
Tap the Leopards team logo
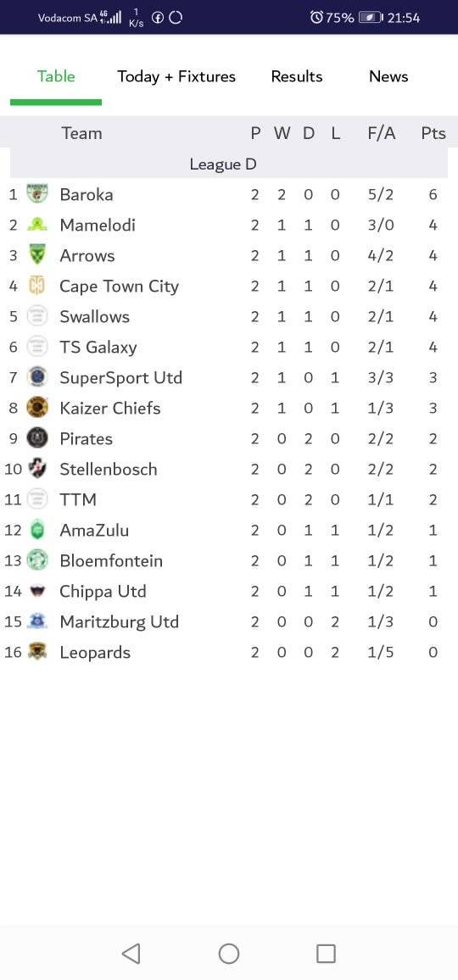point(37,652)
